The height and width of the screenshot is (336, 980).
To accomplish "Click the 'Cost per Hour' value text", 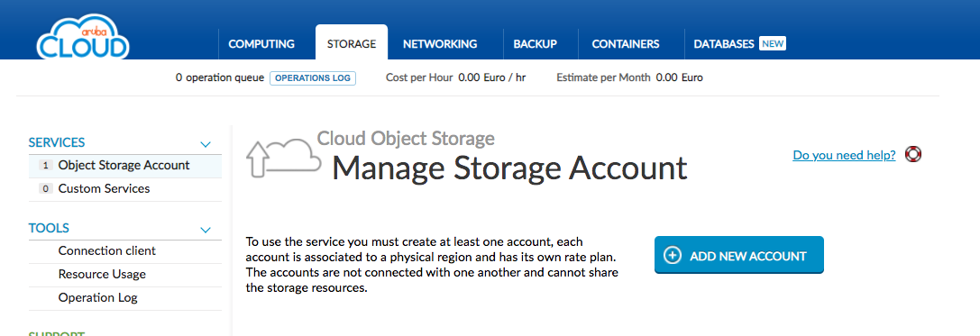I will click(492, 78).
